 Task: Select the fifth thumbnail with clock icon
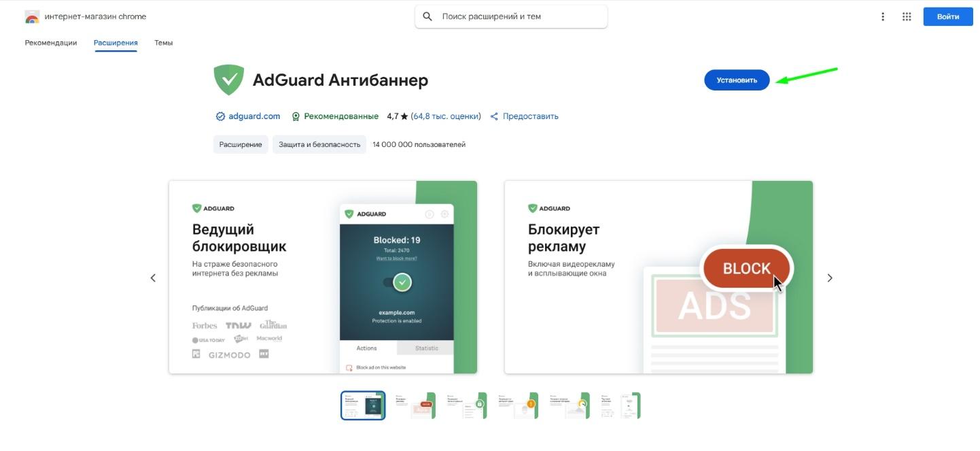pyautogui.click(x=569, y=405)
